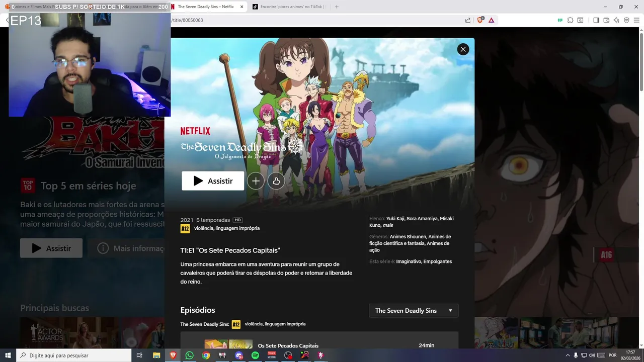644x362 pixels.
Task: Open Brave browser from the taskbar
Action: (x=173, y=355)
